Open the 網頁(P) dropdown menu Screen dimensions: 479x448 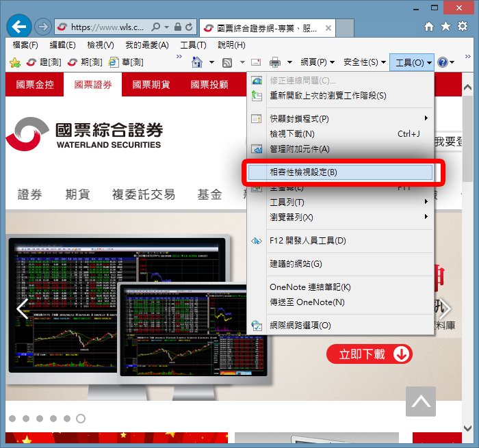318,62
